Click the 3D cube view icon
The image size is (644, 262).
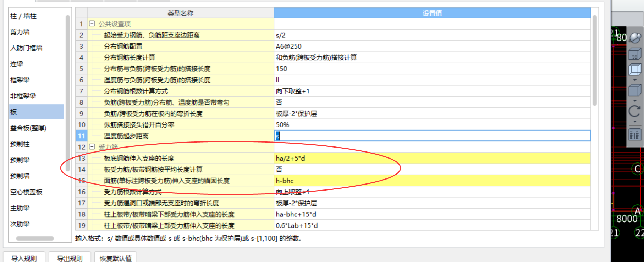coord(635,54)
